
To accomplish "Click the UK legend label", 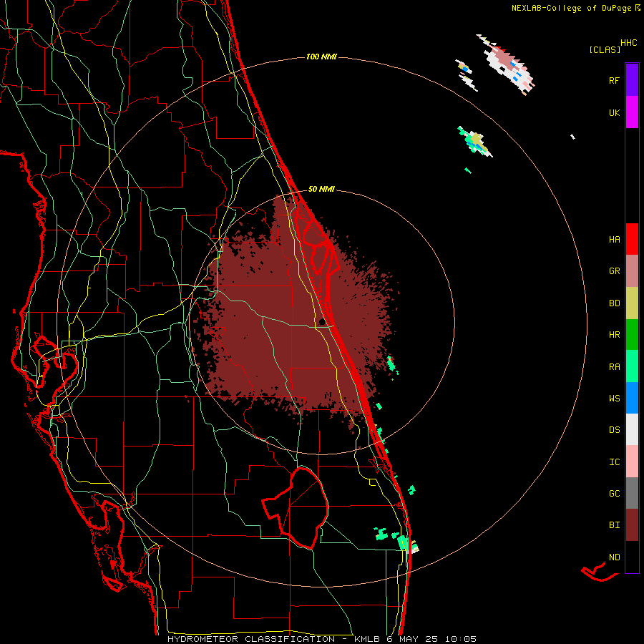I will click(x=614, y=112).
